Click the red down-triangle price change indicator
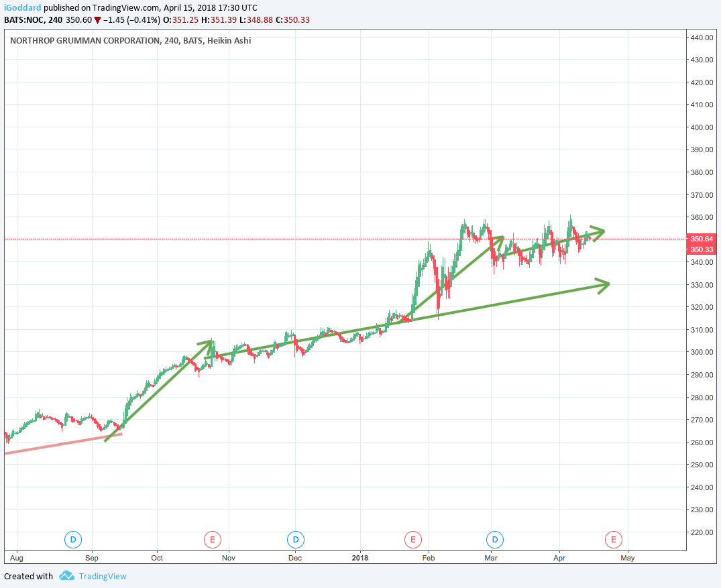721x588 pixels. (x=97, y=20)
